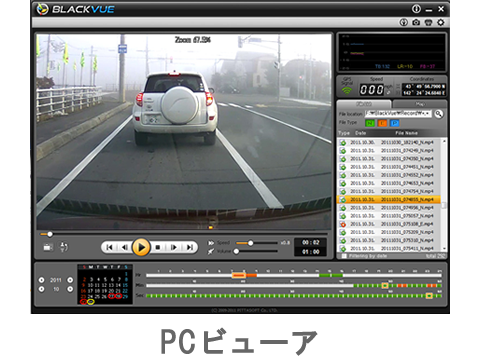Skip to the next file button
The height and width of the screenshot is (360, 480).
pos(190,247)
